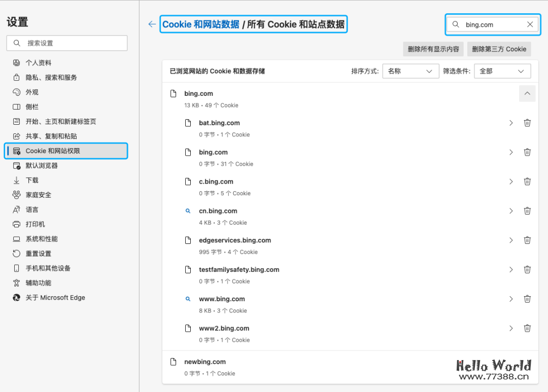Click inside the 搜索设置 search field

(66, 43)
